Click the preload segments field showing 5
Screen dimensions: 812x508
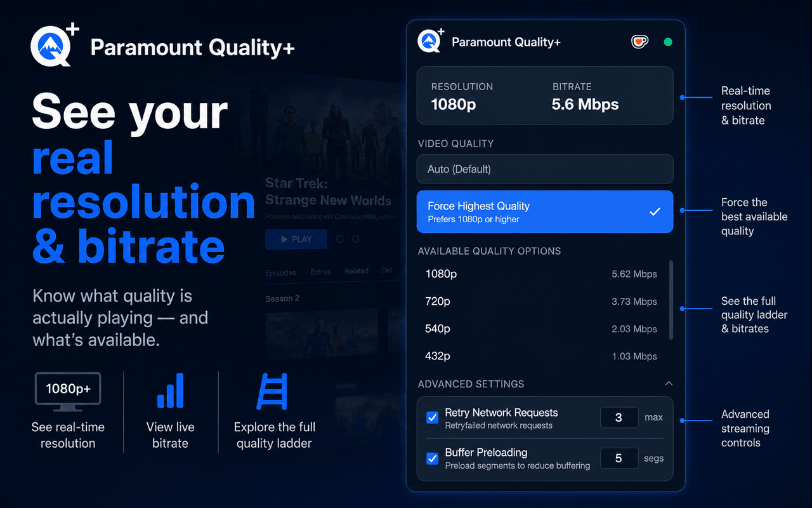(619, 458)
